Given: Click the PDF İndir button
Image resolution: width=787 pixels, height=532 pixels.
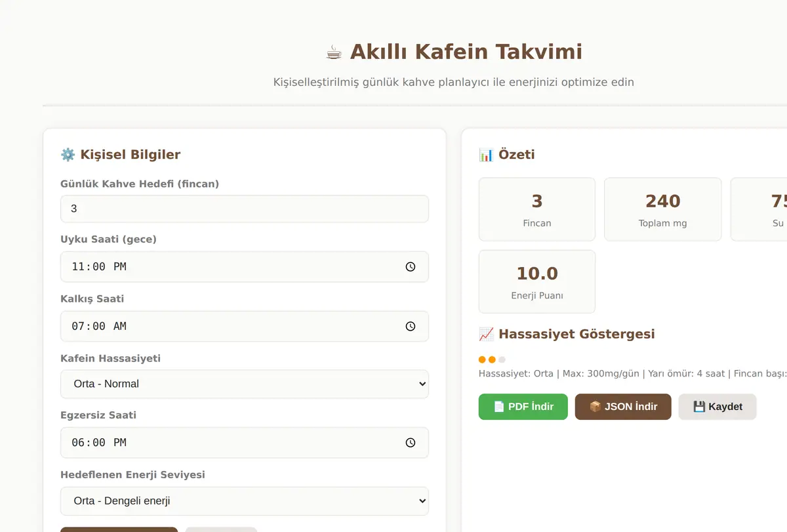Looking at the screenshot, I should [523, 407].
